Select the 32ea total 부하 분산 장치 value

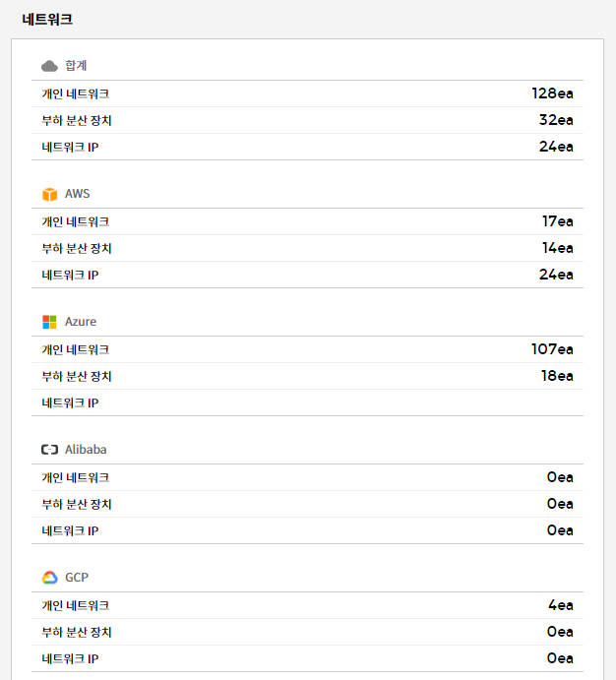[556, 120]
